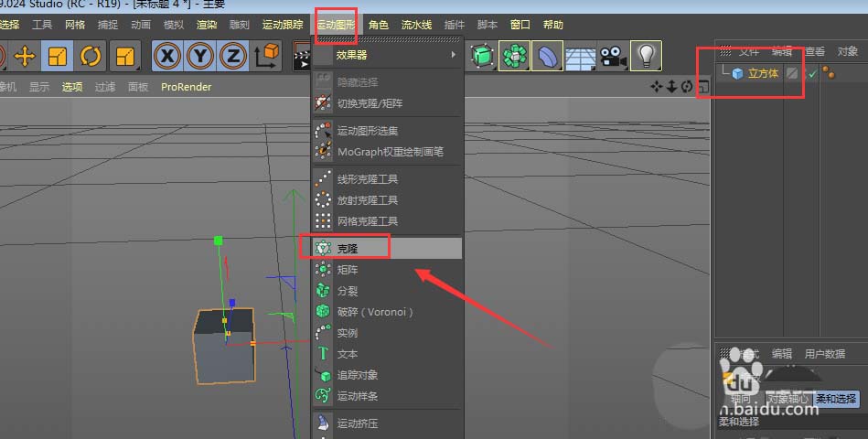Choose 运动样条 menu entry

click(388, 396)
